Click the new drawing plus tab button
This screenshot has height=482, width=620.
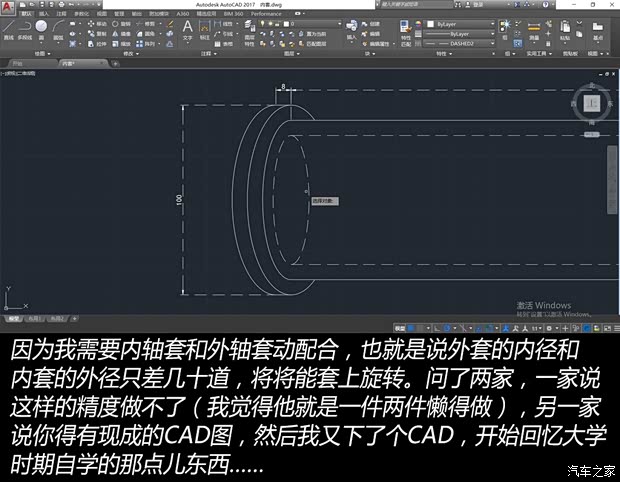[x=115, y=63]
